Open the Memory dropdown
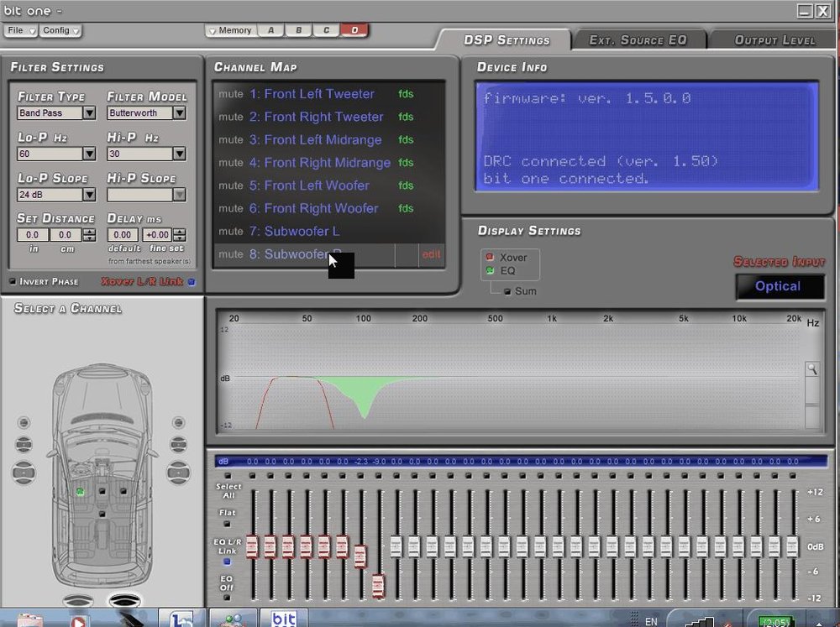The image size is (840, 627). point(230,30)
